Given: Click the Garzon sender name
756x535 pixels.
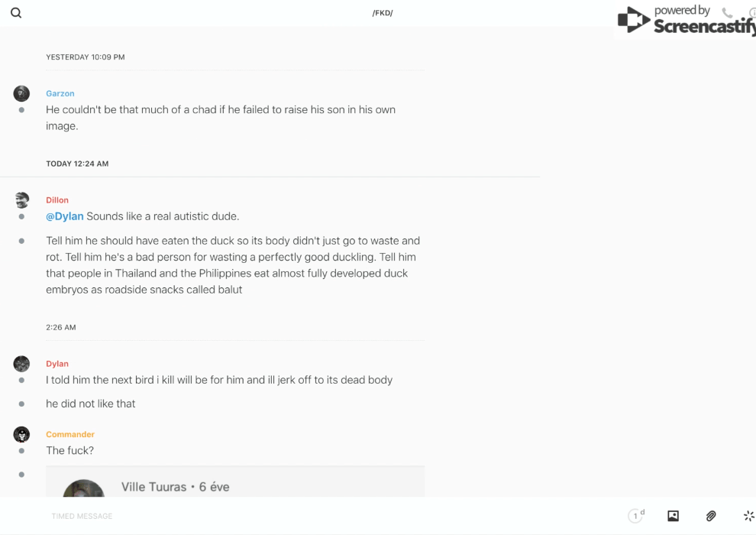Looking at the screenshot, I should [60, 93].
